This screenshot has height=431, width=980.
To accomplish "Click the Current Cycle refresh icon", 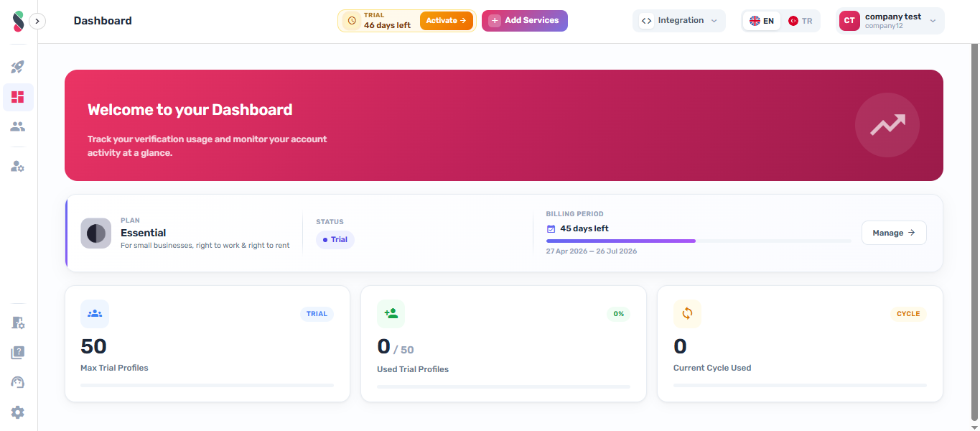I will click(x=687, y=314).
